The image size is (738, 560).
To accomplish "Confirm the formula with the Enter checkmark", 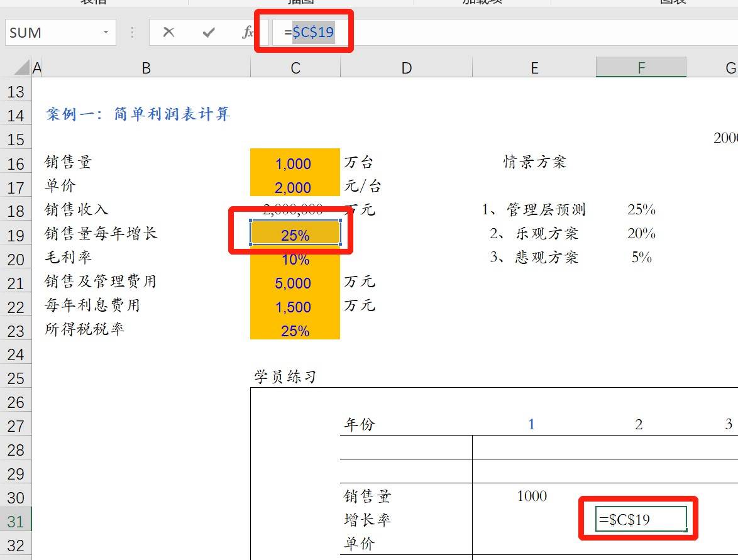I will 209,32.
